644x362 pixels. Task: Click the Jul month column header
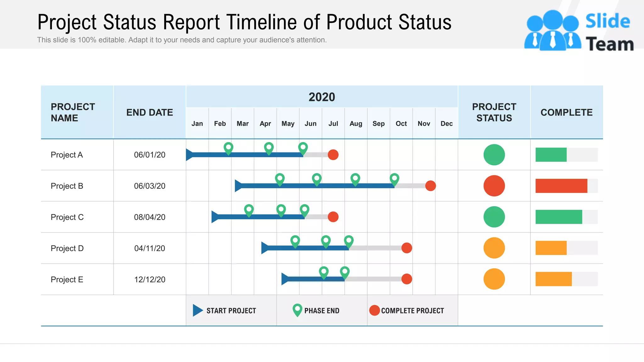(333, 123)
